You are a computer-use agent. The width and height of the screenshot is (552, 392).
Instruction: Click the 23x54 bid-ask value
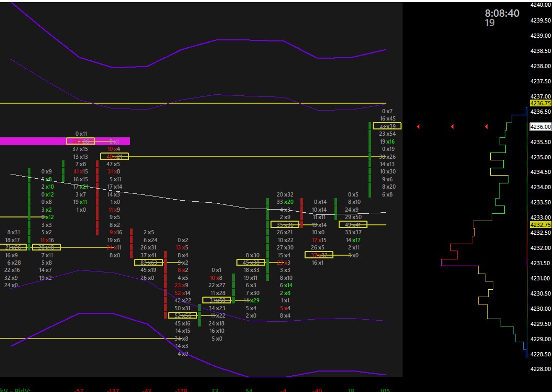387,134
